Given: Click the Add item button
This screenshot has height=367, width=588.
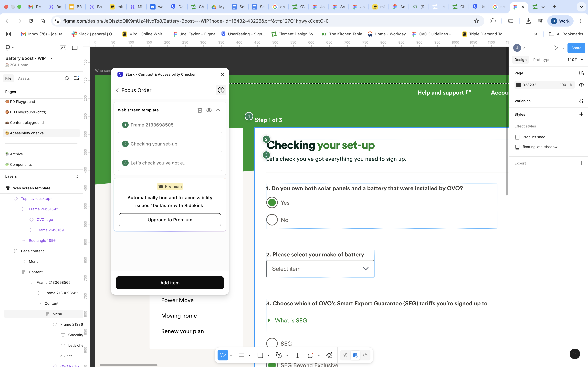Looking at the screenshot, I should pyautogui.click(x=170, y=283).
